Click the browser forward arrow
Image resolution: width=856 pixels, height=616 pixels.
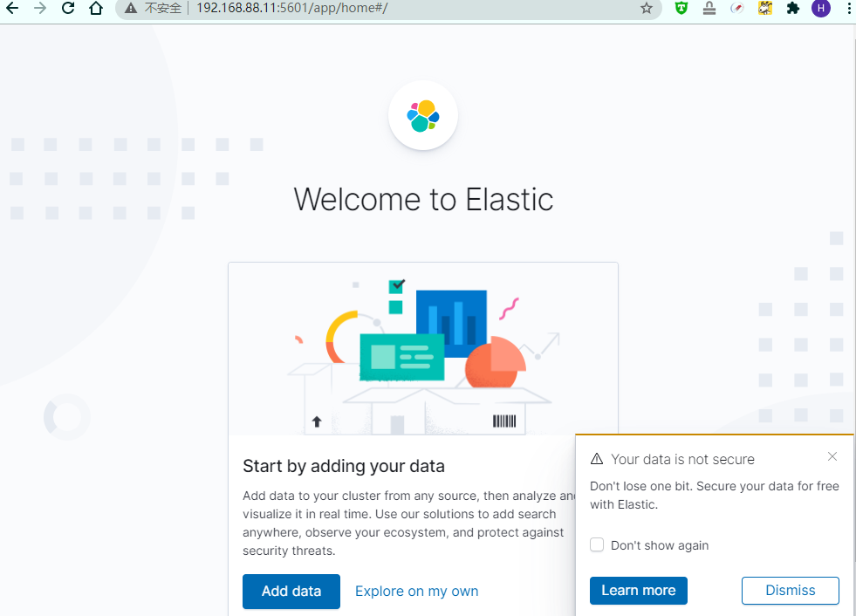pos(40,8)
